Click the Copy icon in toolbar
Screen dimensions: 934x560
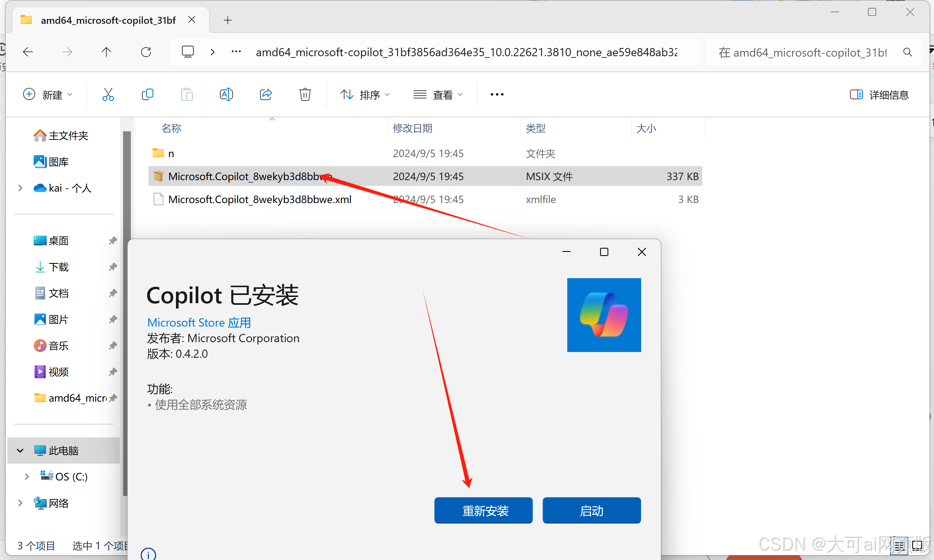tap(148, 95)
